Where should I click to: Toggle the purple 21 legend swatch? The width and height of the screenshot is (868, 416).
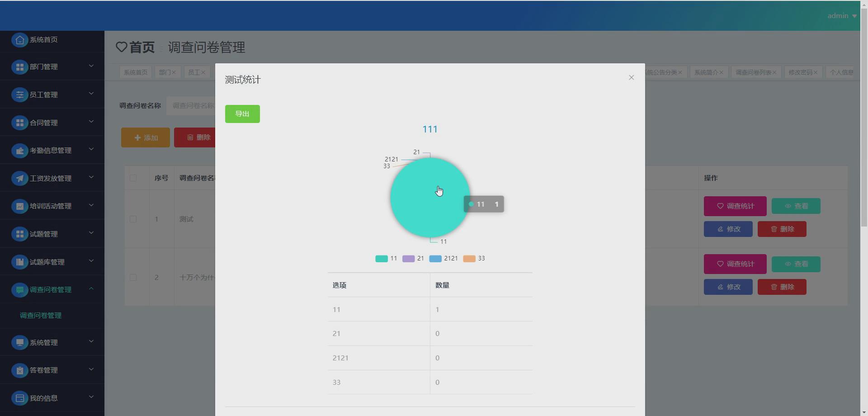pos(409,259)
